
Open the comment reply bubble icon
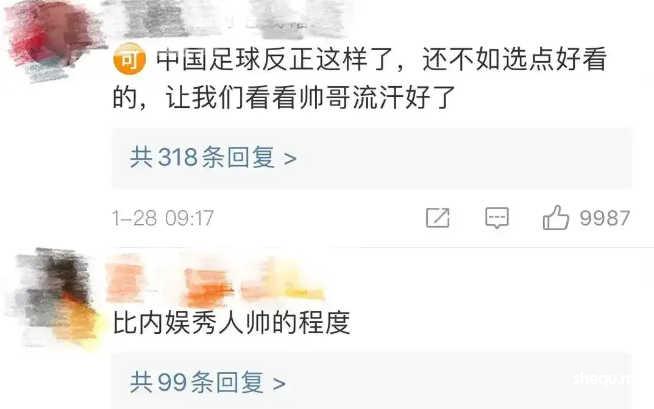(497, 218)
